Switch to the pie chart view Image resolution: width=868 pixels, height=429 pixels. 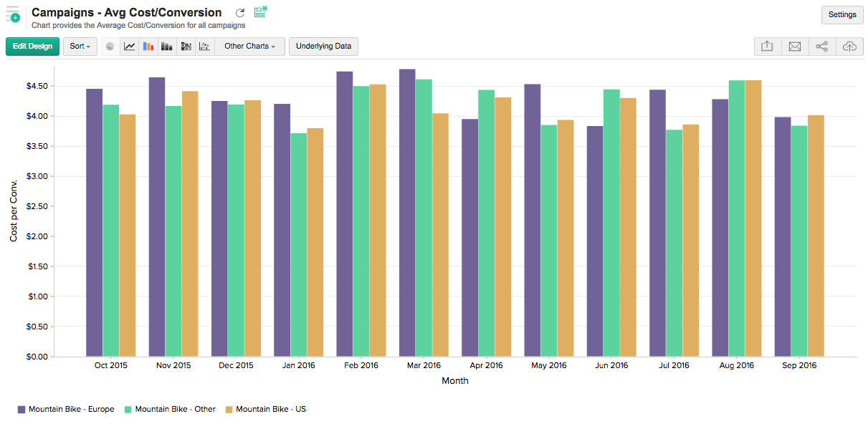point(110,47)
